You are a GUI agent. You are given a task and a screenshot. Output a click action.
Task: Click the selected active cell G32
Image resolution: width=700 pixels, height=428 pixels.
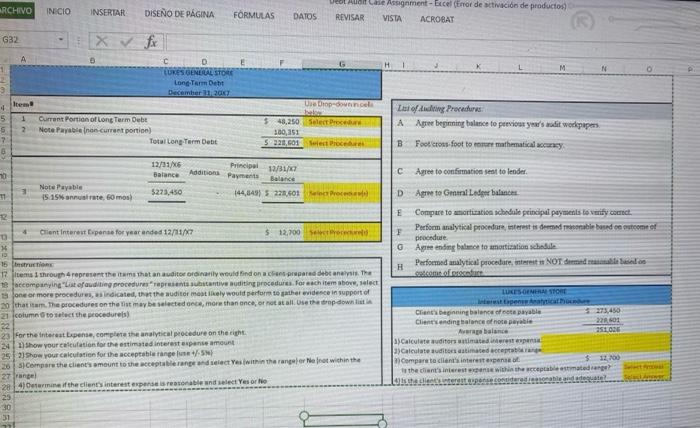pyautogui.click(x=343, y=420)
